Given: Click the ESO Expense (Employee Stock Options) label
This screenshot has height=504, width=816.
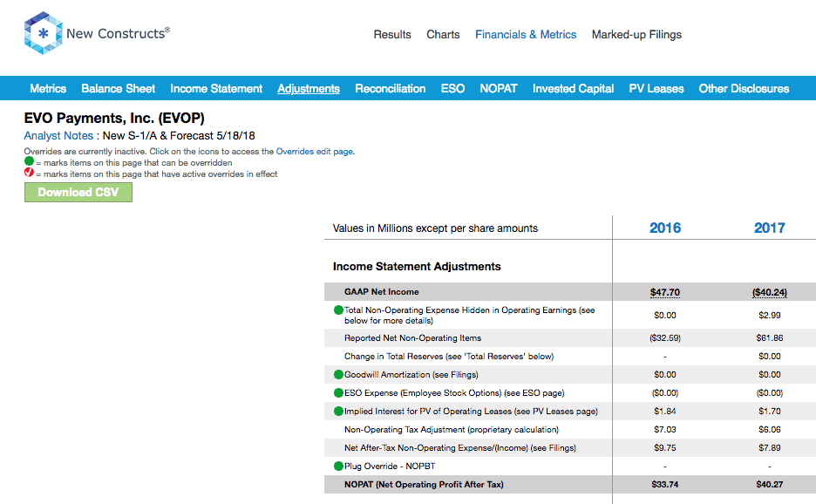Looking at the screenshot, I should 454,392.
